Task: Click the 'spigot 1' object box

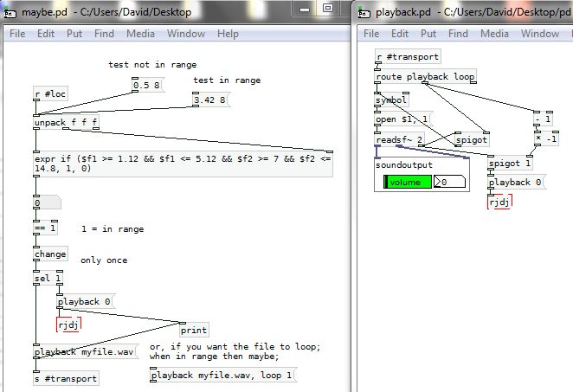Action: (x=511, y=163)
